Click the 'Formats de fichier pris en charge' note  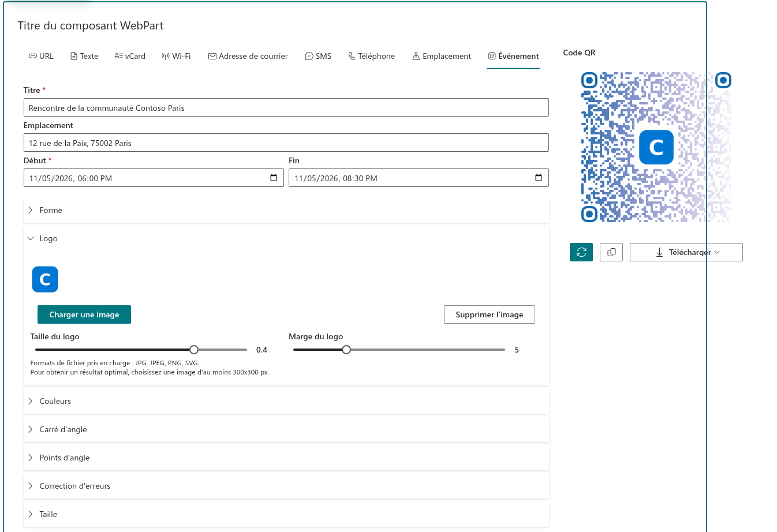pos(115,363)
